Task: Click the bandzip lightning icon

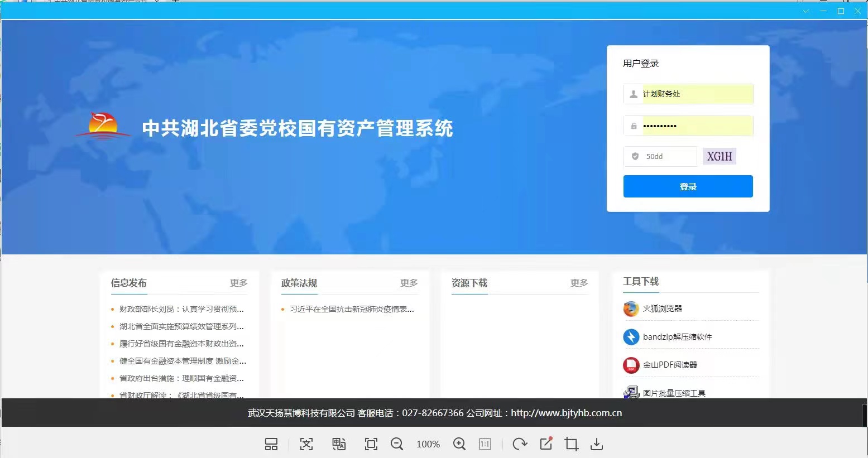Action: pos(631,337)
